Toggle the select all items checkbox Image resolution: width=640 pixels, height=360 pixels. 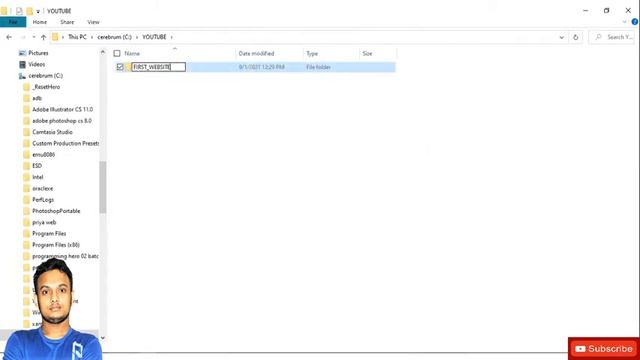coord(117,53)
